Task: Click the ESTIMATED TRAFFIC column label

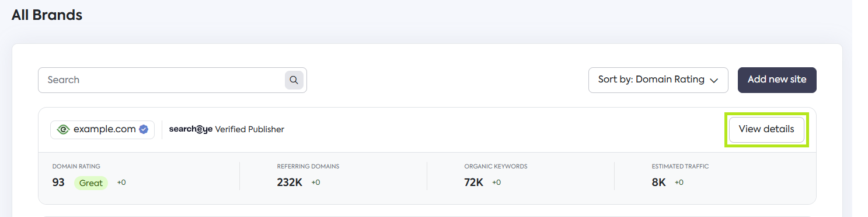Action: click(680, 167)
